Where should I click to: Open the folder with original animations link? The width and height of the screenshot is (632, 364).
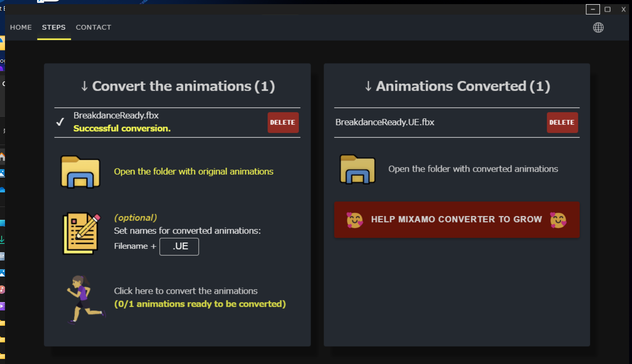point(193,172)
